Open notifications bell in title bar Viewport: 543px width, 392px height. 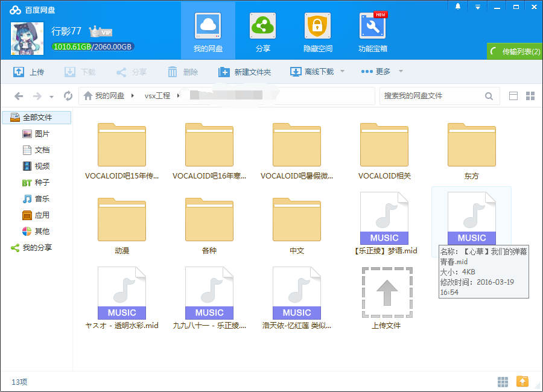click(458, 7)
